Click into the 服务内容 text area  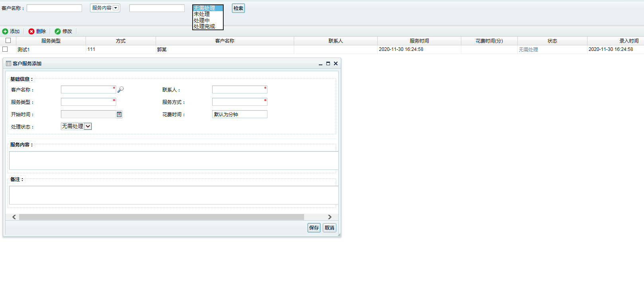coord(174,160)
